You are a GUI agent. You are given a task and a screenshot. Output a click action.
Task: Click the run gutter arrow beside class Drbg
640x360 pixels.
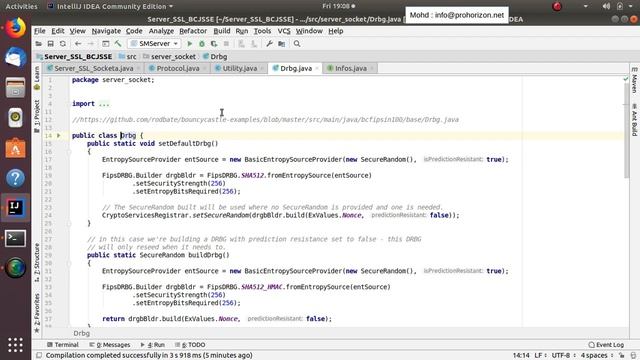[59, 136]
